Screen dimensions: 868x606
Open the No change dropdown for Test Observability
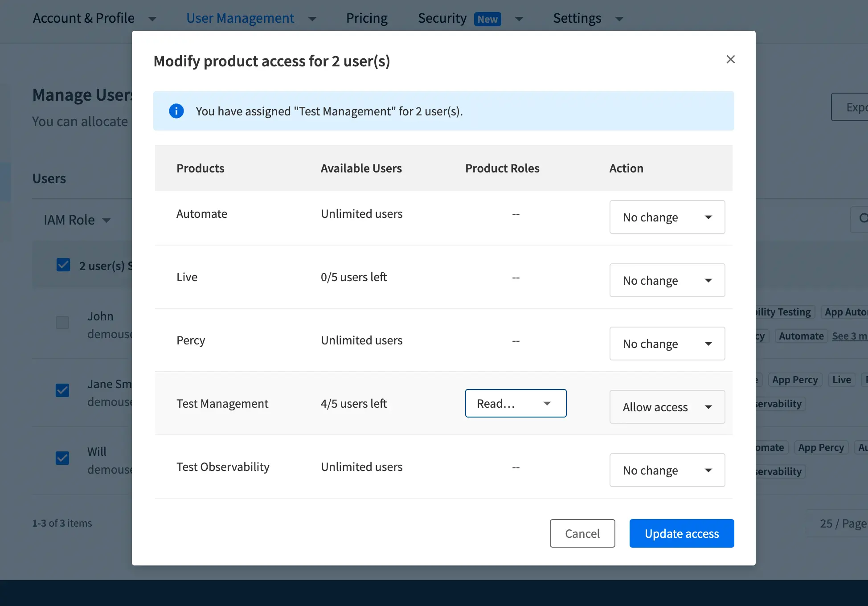tap(667, 470)
